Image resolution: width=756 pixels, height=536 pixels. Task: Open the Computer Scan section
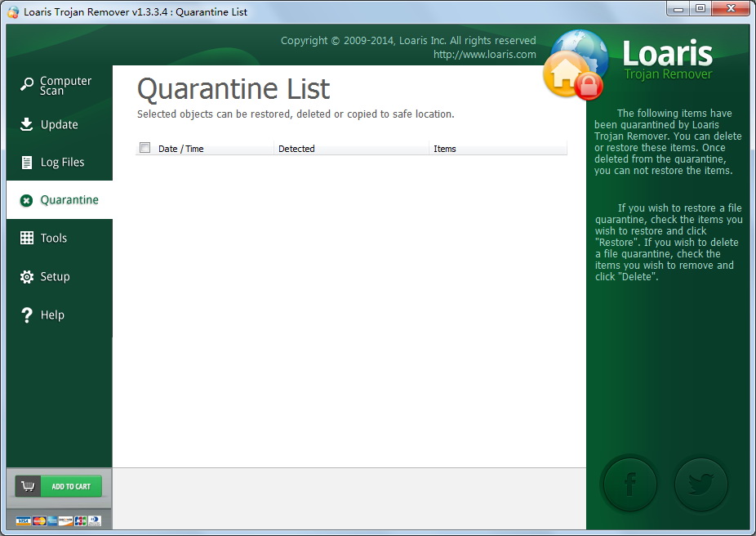click(x=60, y=86)
